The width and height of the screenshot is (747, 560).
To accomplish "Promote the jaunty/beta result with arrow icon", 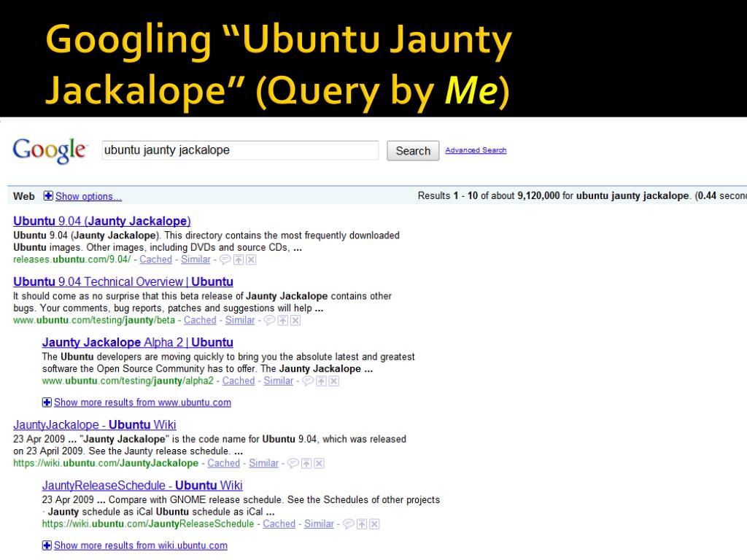I will coord(283,320).
